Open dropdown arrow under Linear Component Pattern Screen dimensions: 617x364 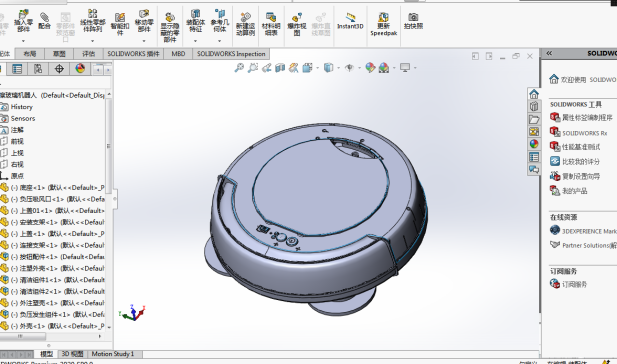pyautogui.click(x=92, y=41)
